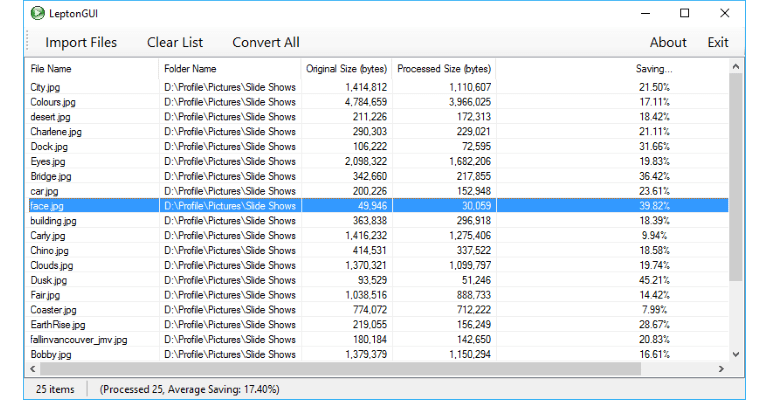Viewport: 770px width, 400px height.
Task: Click the LeptonGUI app icon in title bar
Action: click(37, 13)
